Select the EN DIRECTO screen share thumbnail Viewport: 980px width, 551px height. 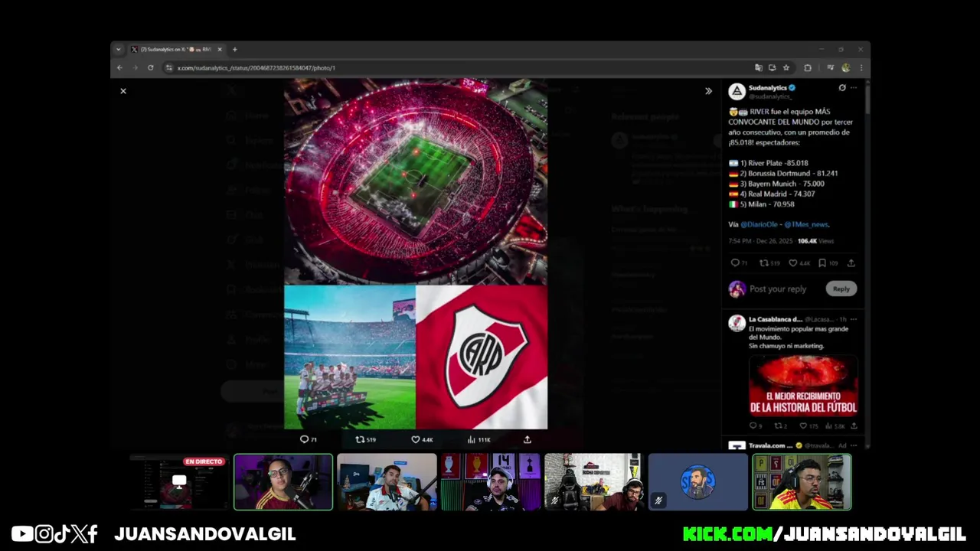[x=179, y=482]
